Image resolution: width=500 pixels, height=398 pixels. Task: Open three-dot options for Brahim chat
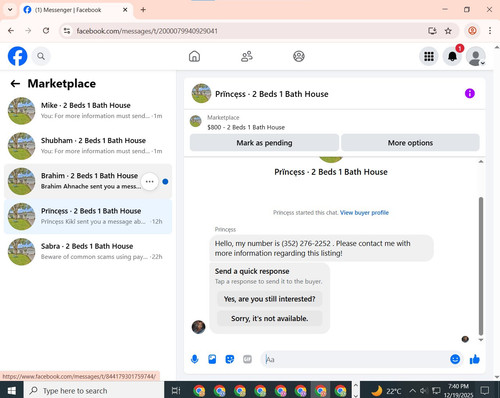(150, 181)
